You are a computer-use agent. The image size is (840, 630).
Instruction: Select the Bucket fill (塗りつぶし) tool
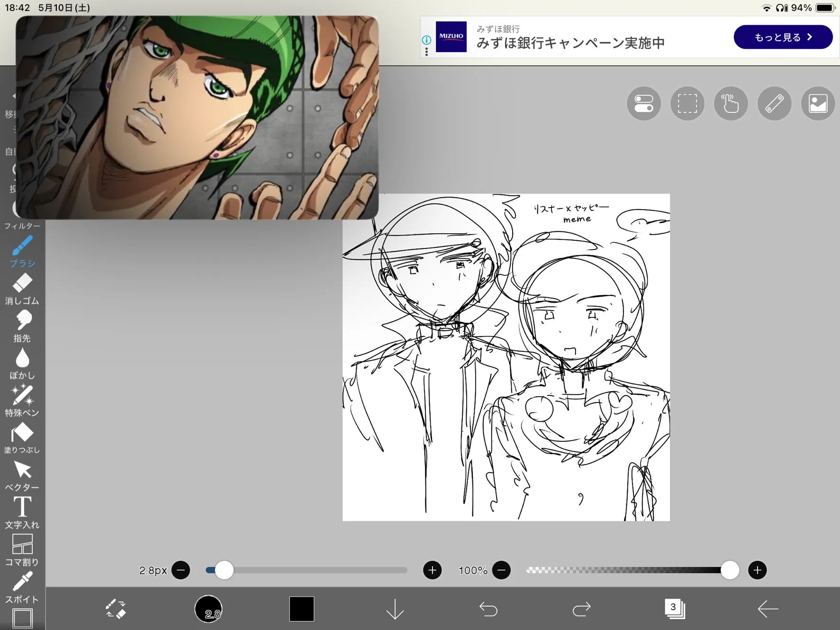click(22, 438)
